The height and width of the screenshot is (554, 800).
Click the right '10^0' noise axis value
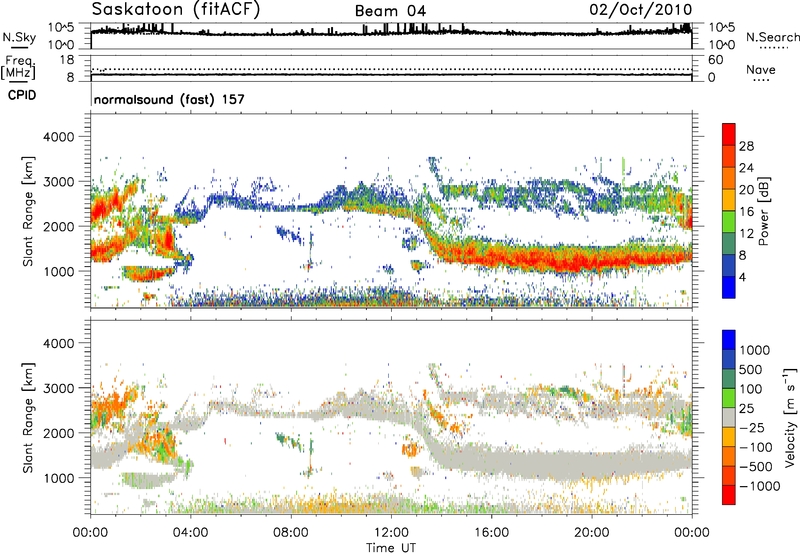point(721,45)
